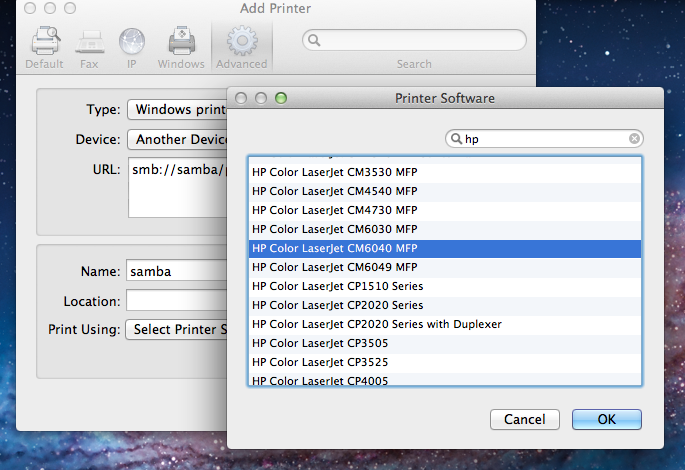Open the Print Using dropdown
The height and width of the screenshot is (470, 685).
tap(176, 329)
